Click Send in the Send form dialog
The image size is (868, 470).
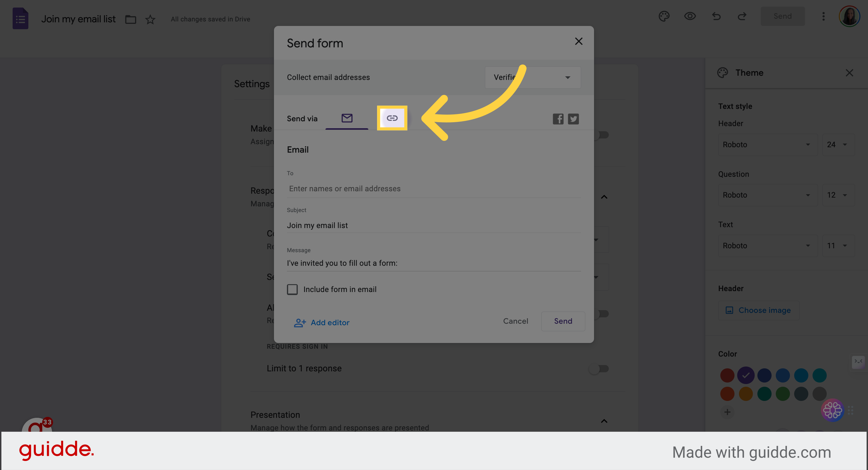[563, 321]
